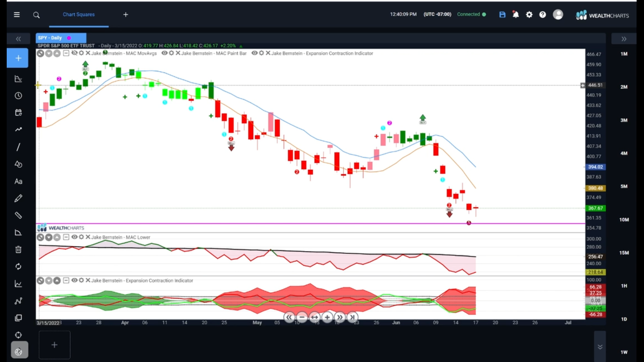Viewport: 644px width, 362px height.
Task: Collapse the left sidebar with double chevron
Action: pos(18,39)
